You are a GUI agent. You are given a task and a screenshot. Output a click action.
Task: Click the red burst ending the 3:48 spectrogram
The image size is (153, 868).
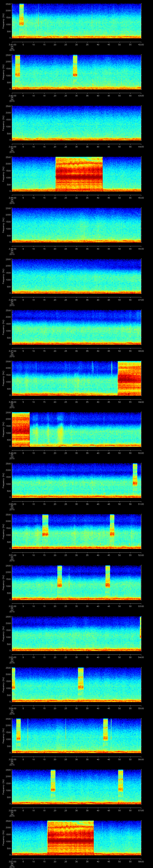[129, 378]
